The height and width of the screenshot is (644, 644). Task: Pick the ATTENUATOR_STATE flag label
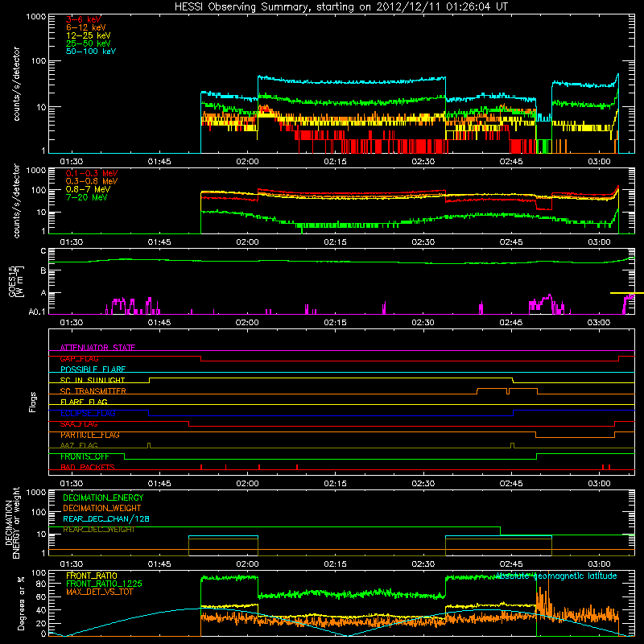(97, 348)
